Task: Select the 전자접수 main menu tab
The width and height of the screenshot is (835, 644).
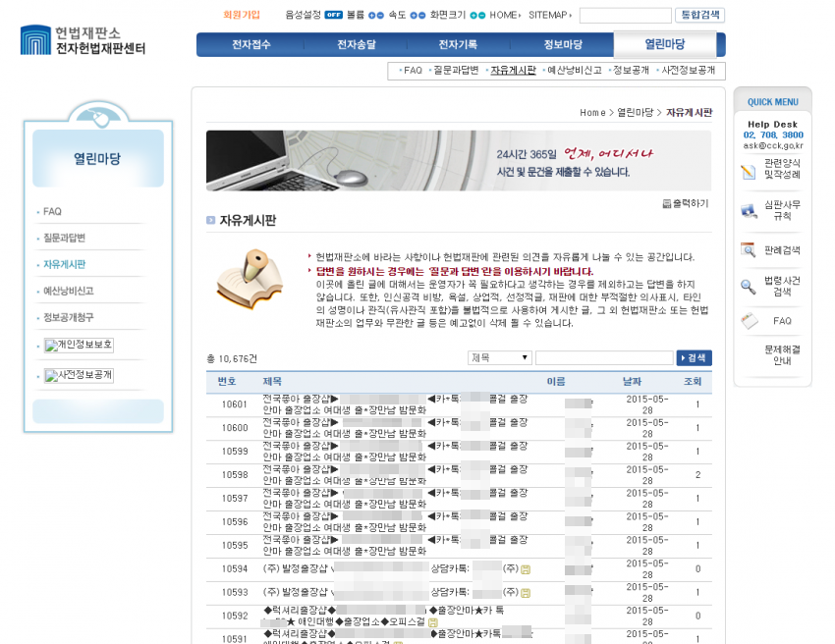Action: (250, 45)
